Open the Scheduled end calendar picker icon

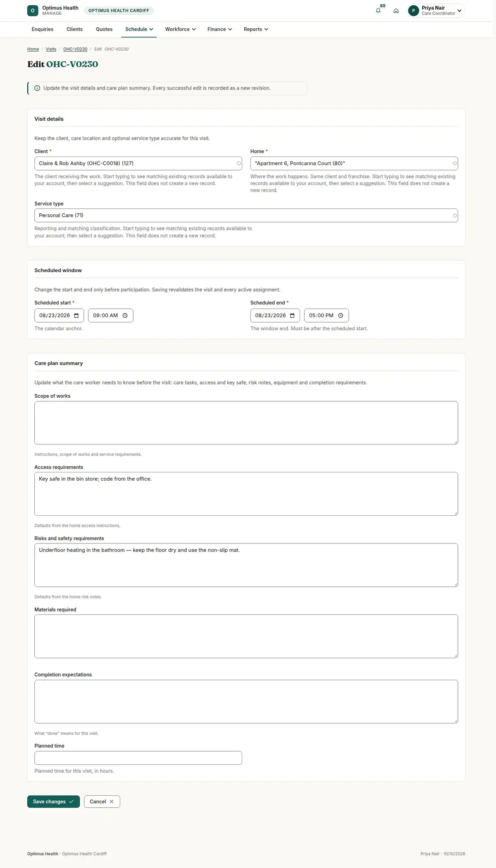[x=292, y=315]
